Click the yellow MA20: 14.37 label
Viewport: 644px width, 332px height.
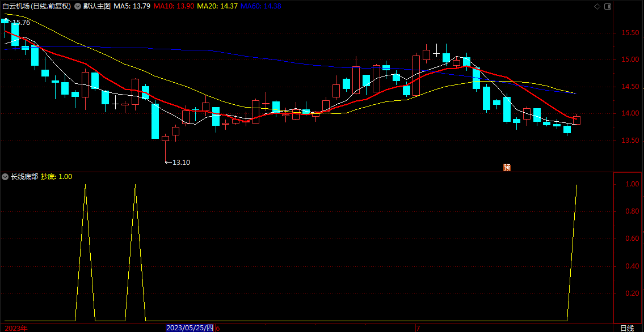coord(217,7)
